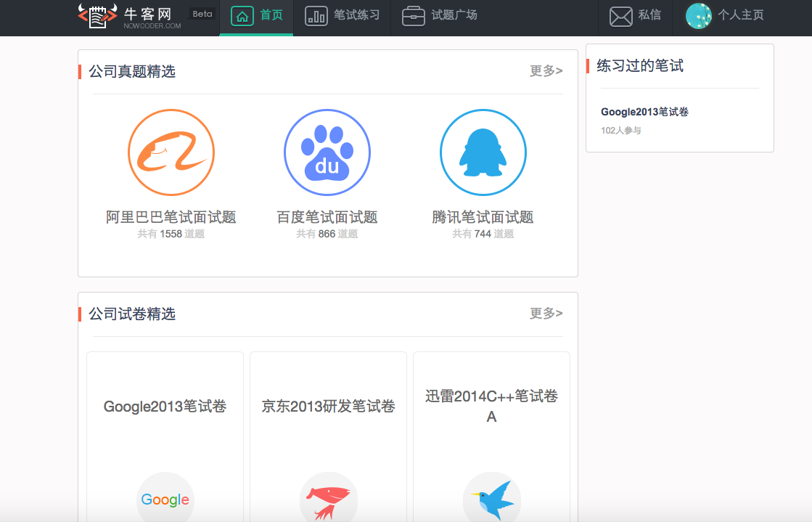Select the 京东2013研发笔试卷 card title

tap(329, 407)
